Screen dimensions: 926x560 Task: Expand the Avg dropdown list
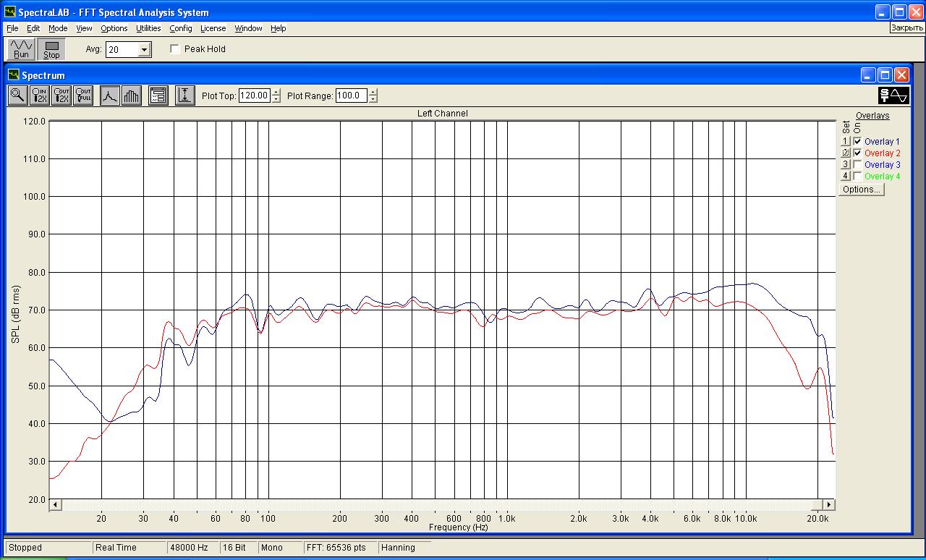pos(144,50)
